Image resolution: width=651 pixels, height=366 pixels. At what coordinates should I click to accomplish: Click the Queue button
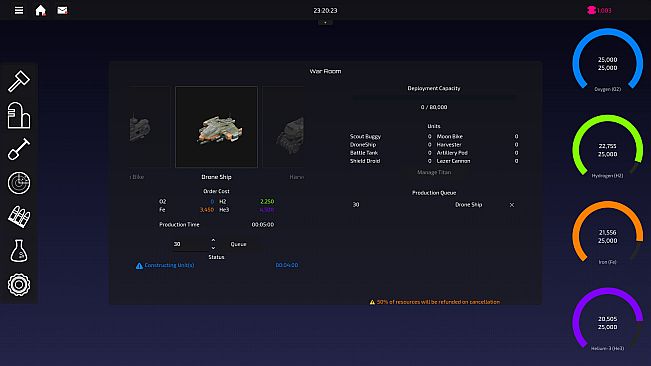pos(238,244)
